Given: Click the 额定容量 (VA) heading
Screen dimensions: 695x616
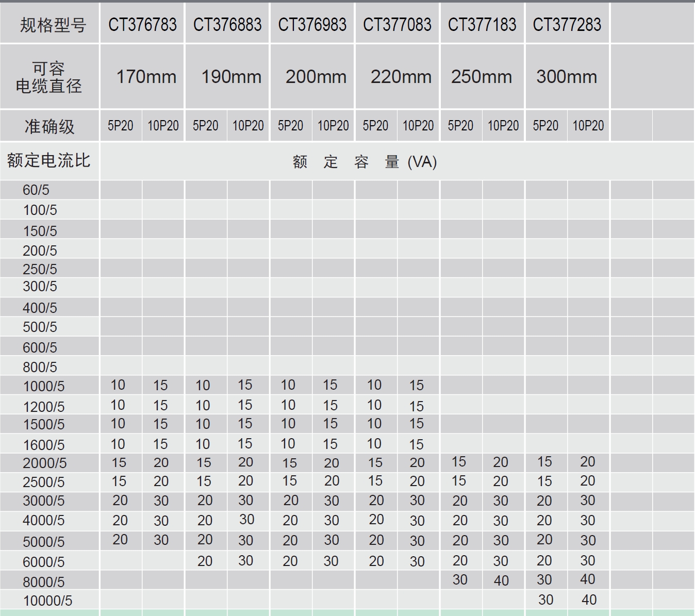Looking at the screenshot, I should pos(365,162).
